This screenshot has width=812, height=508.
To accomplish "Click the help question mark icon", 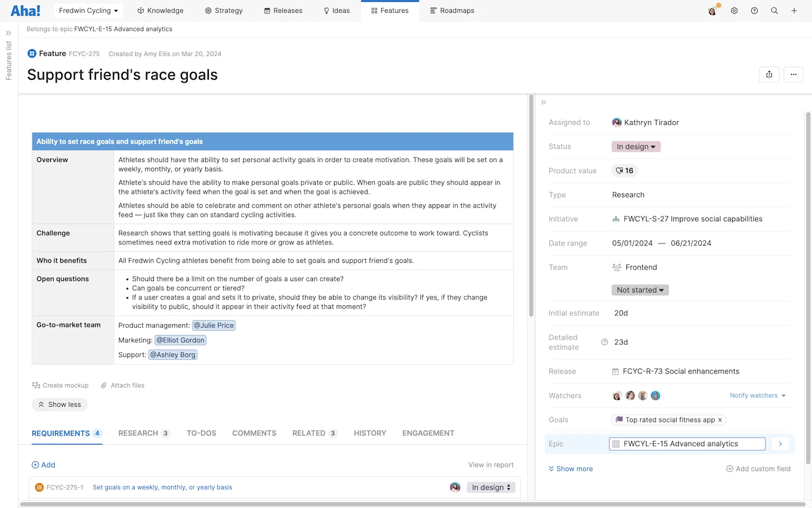I will (x=754, y=11).
